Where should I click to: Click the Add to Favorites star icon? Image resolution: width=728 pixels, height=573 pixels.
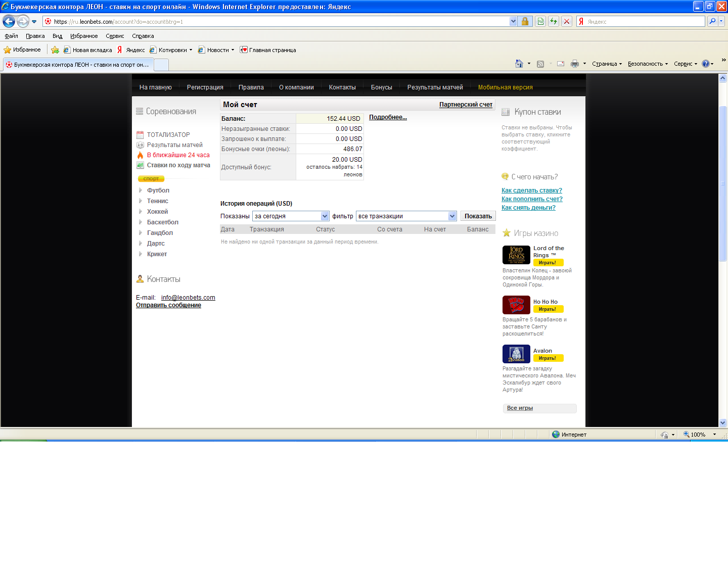(55, 50)
